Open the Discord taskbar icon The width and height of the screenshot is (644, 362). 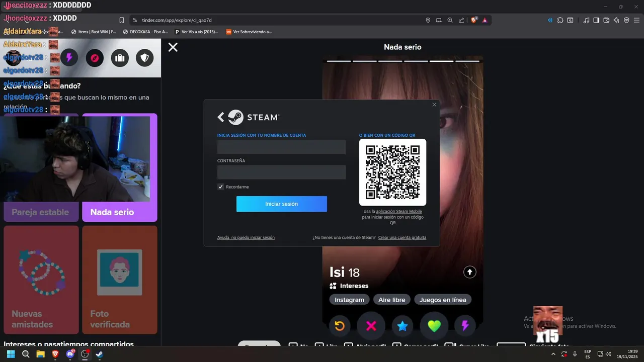click(x=70, y=354)
